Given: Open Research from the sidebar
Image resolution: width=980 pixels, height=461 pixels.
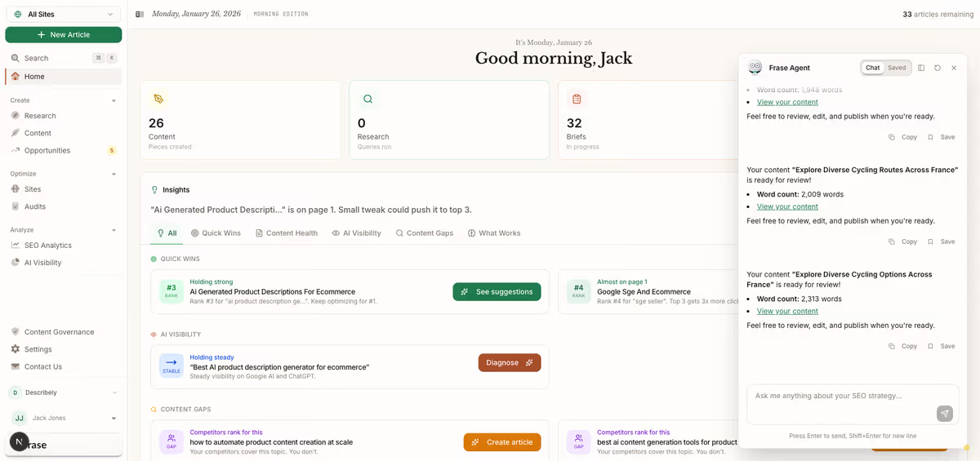Looking at the screenshot, I should coord(40,116).
